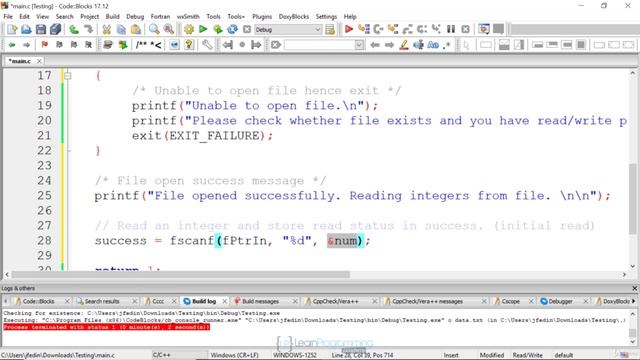Open Replace with the second magnifier icon
The width and height of the screenshot is (640, 360).
[169, 29]
